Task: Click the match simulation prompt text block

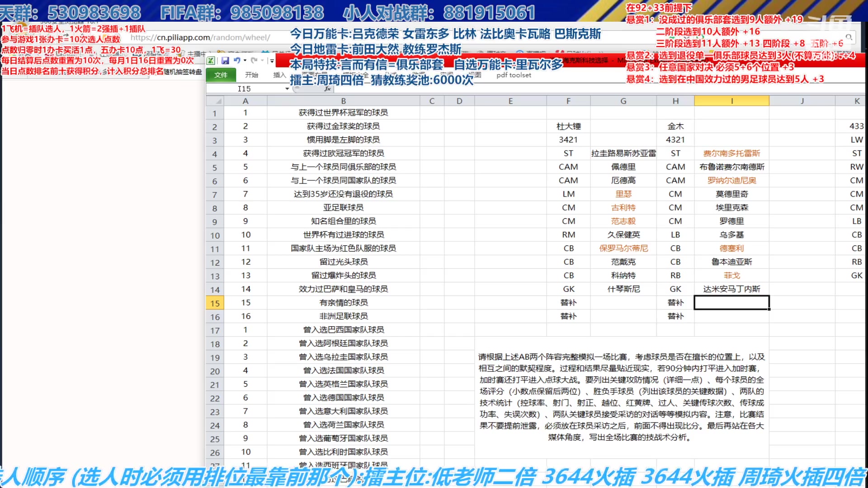Action: click(x=622, y=397)
